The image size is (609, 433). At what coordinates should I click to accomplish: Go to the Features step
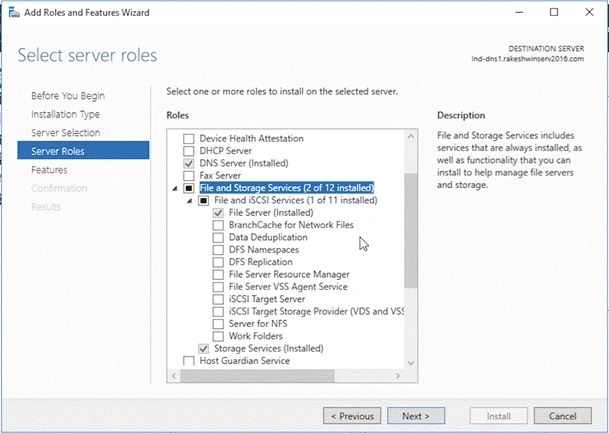click(49, 170)
